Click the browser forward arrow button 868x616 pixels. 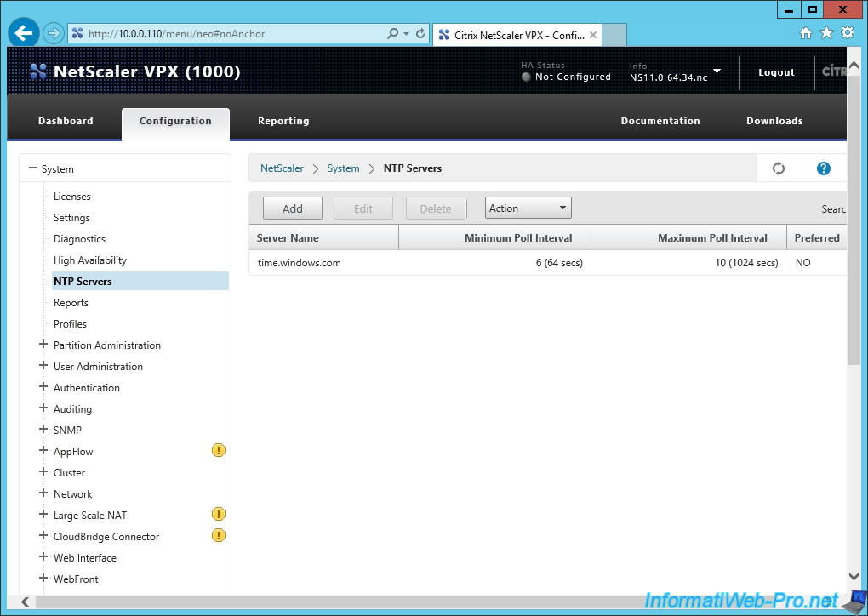[54, 33]
